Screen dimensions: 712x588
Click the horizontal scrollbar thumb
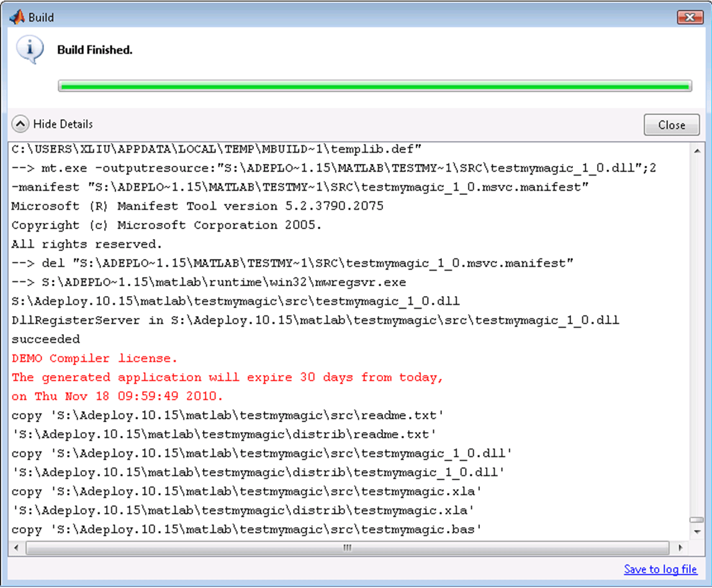coord(348,548)
